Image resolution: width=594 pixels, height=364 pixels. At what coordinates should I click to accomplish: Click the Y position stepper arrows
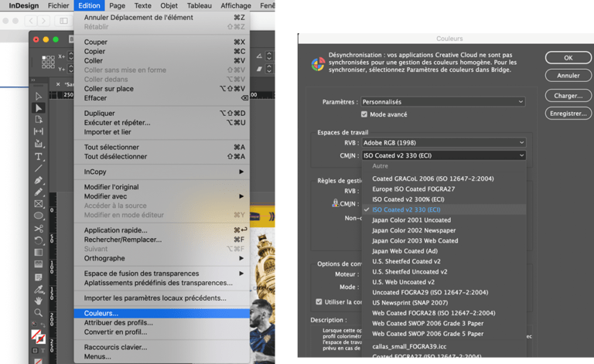coord(71,69)
